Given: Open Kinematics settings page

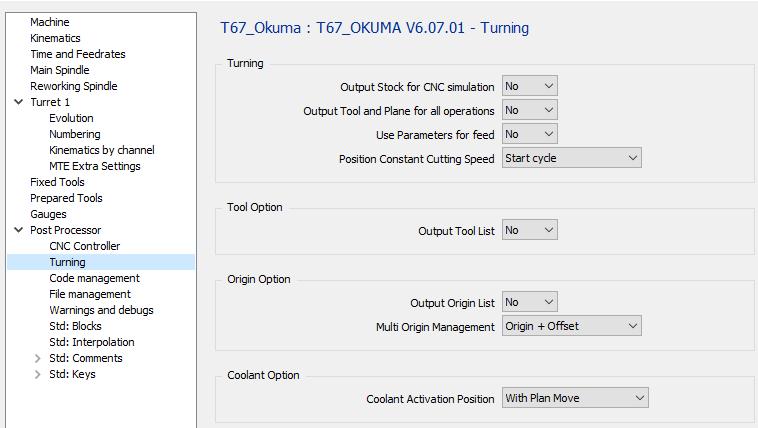Looking at the screenshot, I should click(x=55, y=38).
